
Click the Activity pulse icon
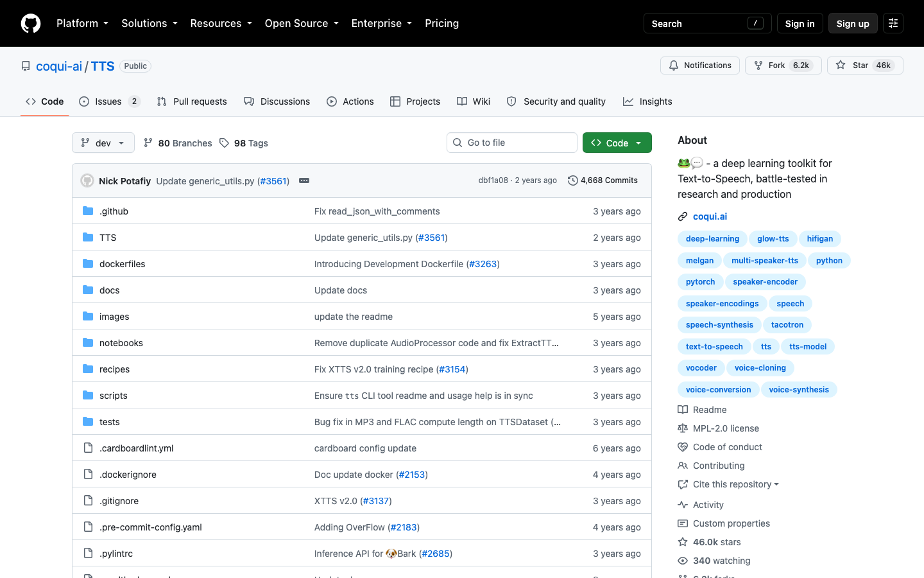click(x=683, y=505)
